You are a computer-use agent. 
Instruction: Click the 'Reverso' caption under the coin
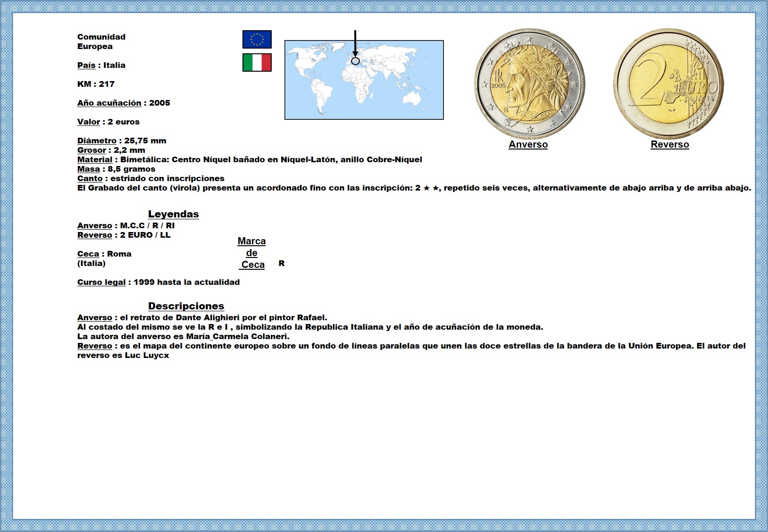(670, 144)
